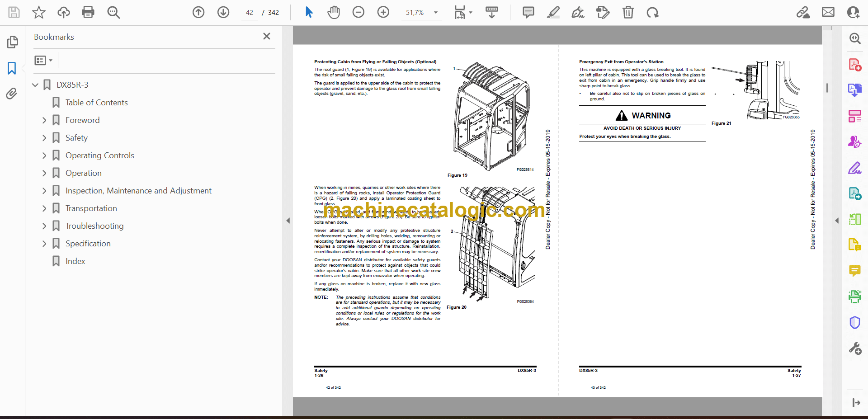This screenshot has height=419, width=868.
Task: Open Inspection, Maintenance and Adjustment bookmark
Action: tap(138, 191)
